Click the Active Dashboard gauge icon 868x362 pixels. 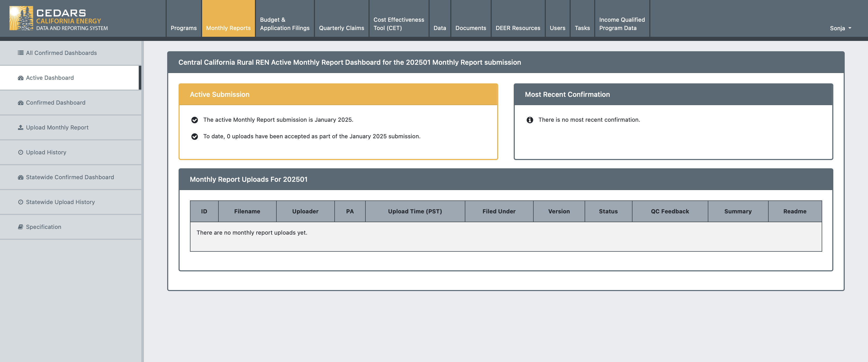tap(20, 78)
